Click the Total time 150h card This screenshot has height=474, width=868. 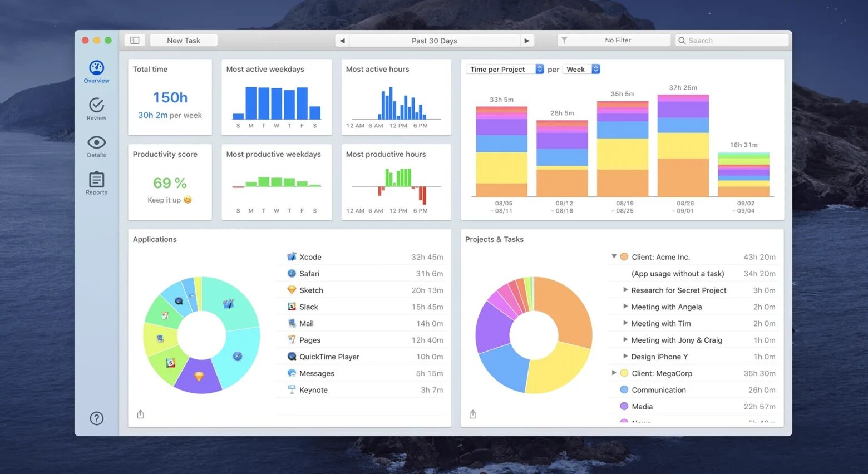pyautogui.click(x=170, y=97)
